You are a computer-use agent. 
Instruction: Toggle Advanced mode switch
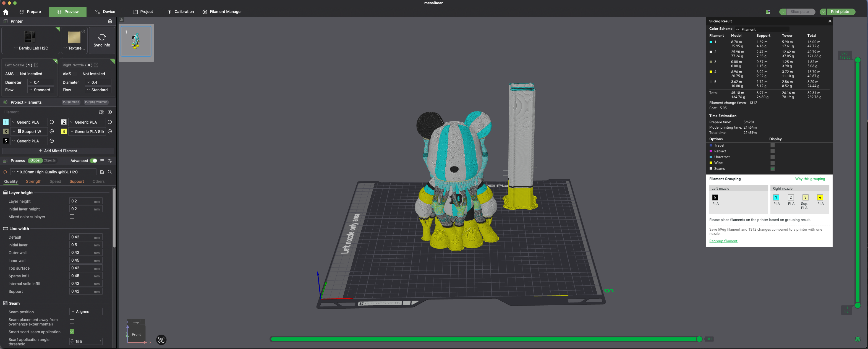pos(93,161)
